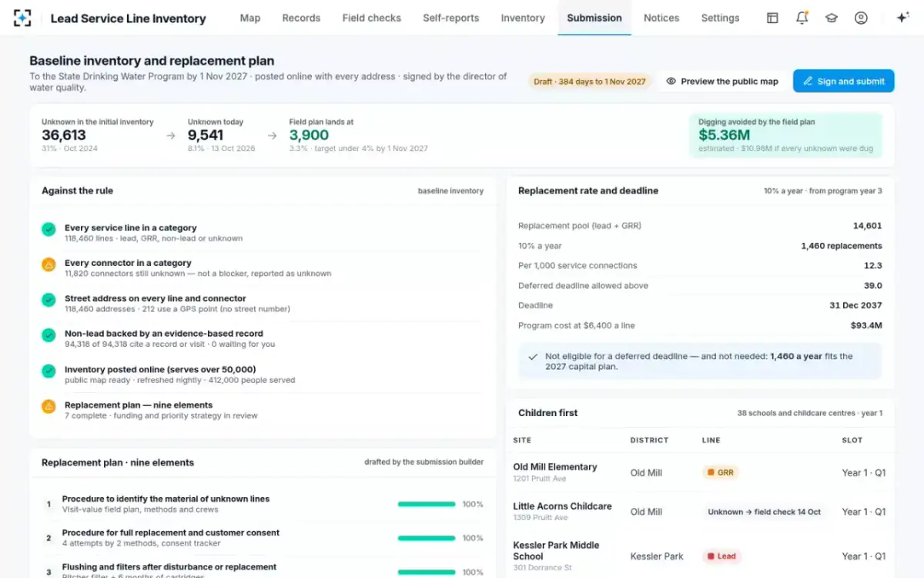Open the notifications bell
Image resolution: width=924 pixels, height=578 pixels.
point(802,18)
